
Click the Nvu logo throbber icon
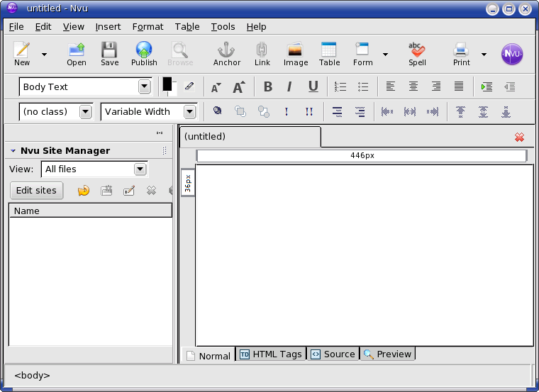pyautogui.click(x=512, y=54)
